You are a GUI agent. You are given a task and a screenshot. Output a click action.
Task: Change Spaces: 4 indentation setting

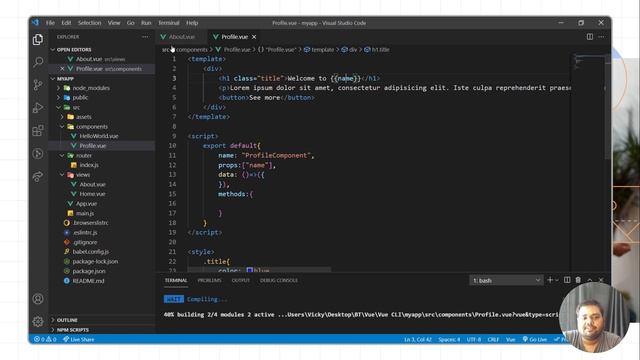click(449, 339)
